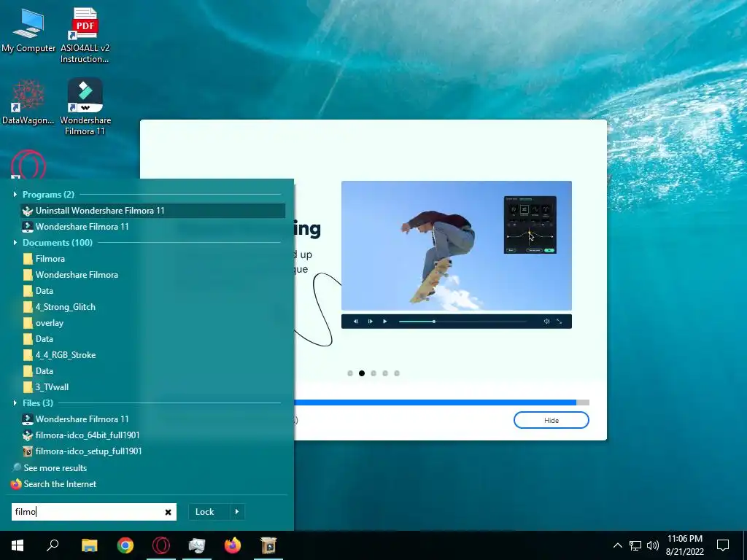Select the first slide dot in installer
Screen dimensions: 747x560
tap(350, 373)
